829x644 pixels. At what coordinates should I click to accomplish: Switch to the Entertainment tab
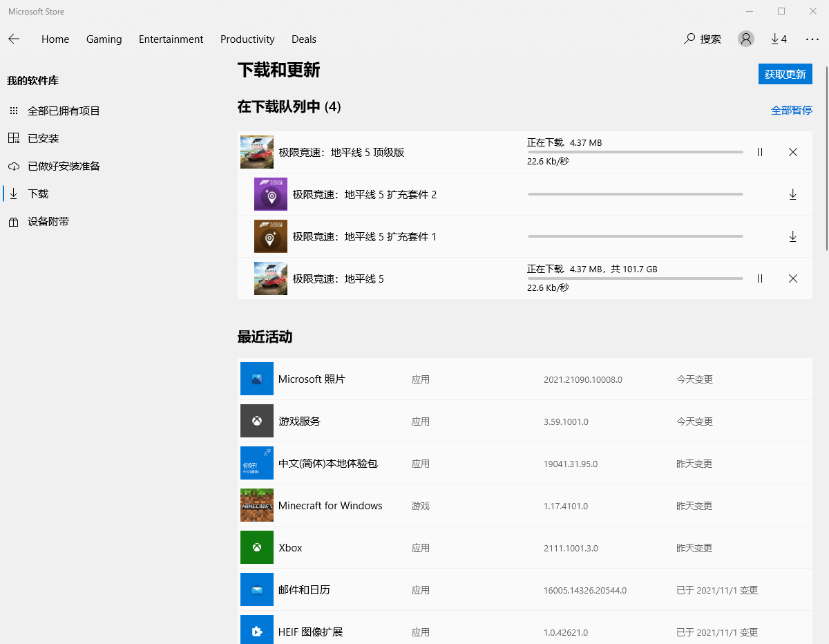171,39
